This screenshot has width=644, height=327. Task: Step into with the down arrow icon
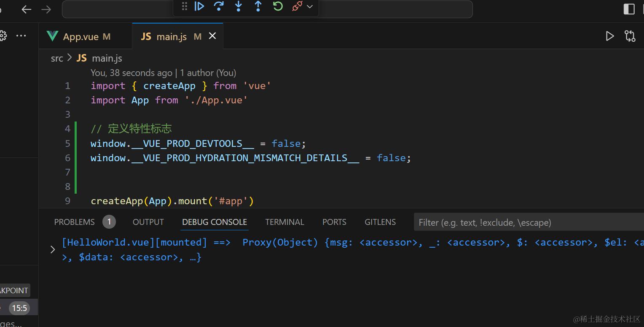click(239, 6)
